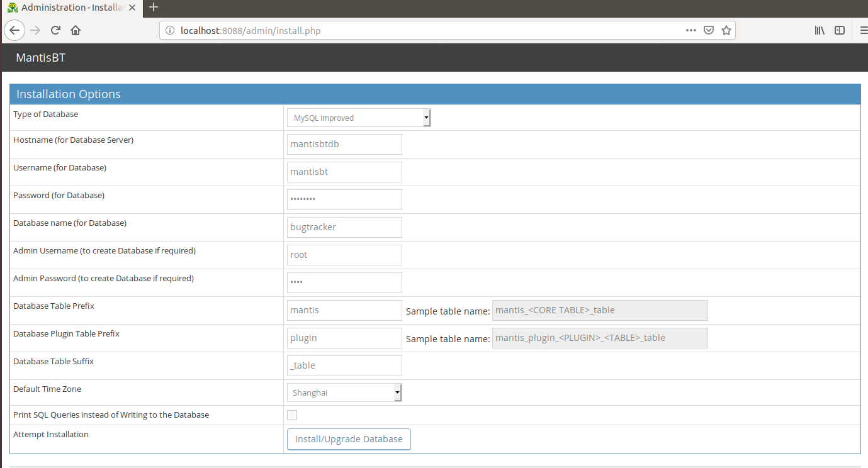868x468 pixels.
Task: Click the Installation Options header text
Action: 69,94
